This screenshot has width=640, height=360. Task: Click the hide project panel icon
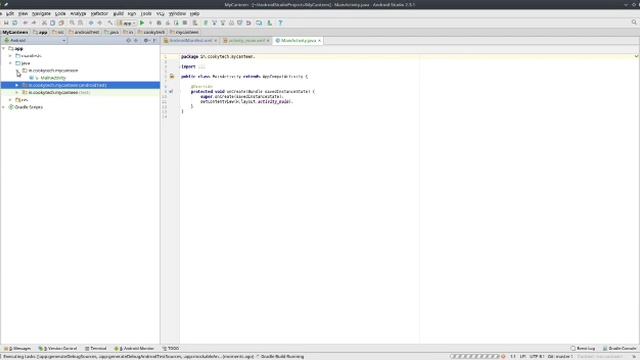tap(155, 40)
